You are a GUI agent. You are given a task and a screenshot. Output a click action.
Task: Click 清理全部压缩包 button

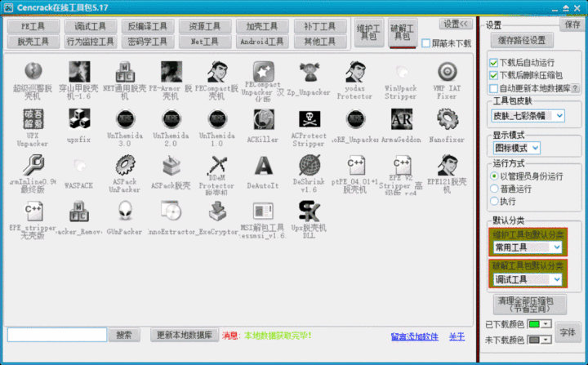point(530,305)
